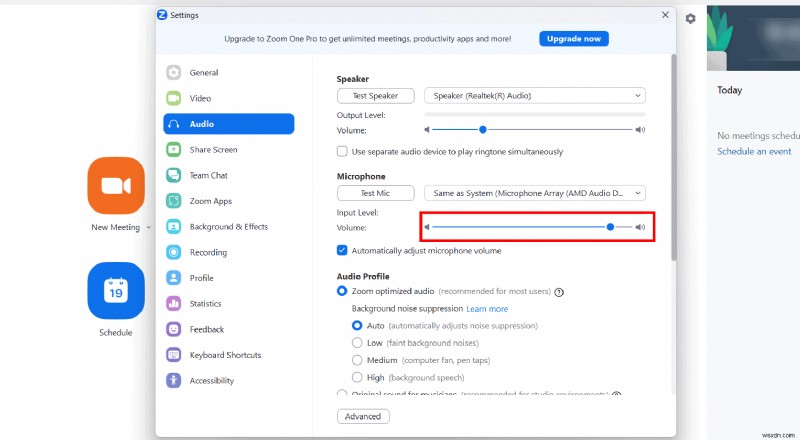Image resolution: width=800 pixels, height=440 pixels.
Task: Follow the Learn more link
Action: 487,309
